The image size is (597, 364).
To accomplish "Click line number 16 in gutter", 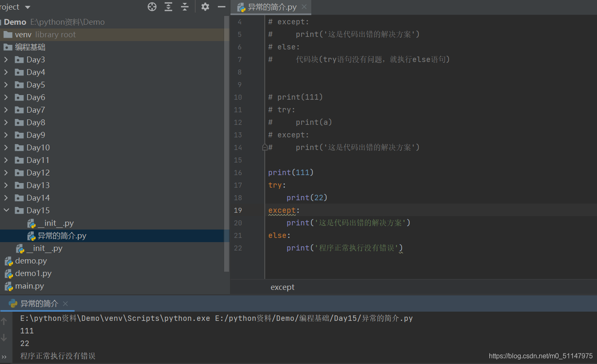I will (x=238, y=173).
